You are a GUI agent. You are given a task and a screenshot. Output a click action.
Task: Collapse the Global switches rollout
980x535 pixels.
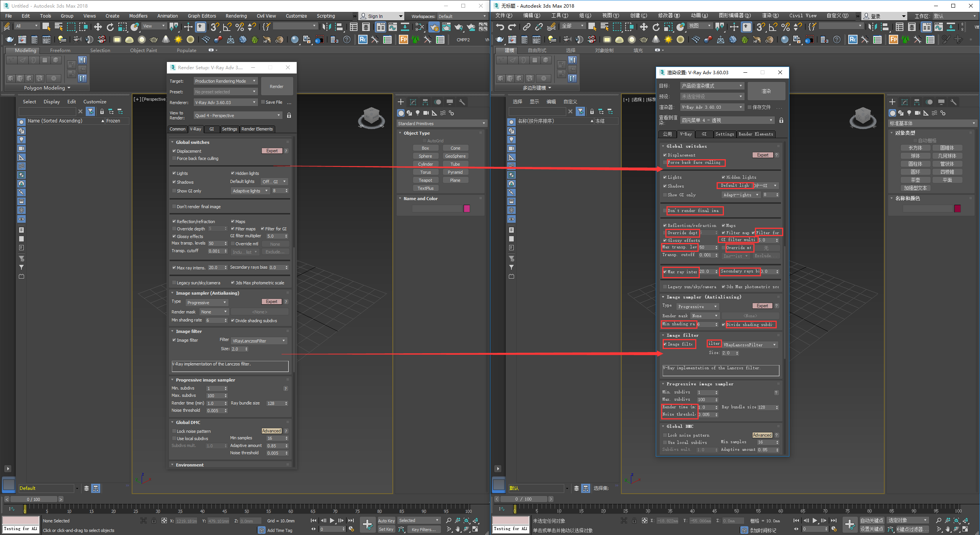[191, 142]
